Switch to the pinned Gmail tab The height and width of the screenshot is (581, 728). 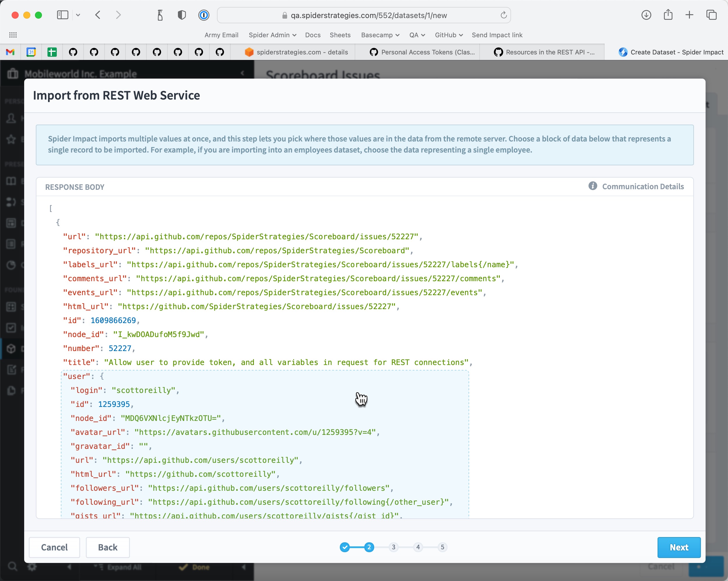10,52
